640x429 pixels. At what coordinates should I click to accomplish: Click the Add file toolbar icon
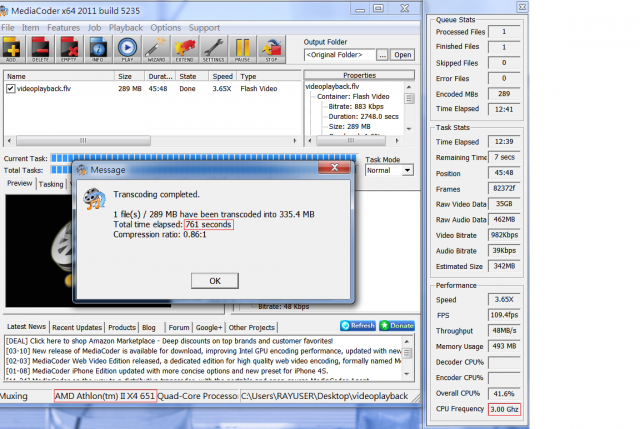point(11,49)
